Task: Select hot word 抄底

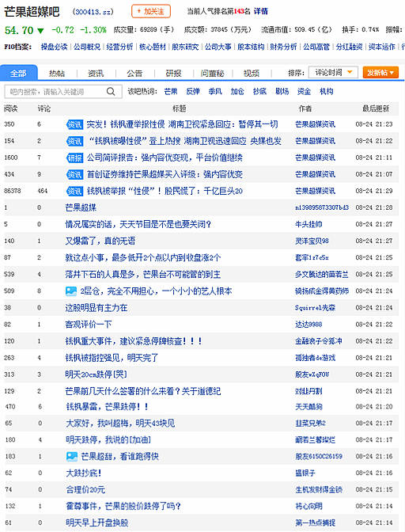Action: point(259,91)
